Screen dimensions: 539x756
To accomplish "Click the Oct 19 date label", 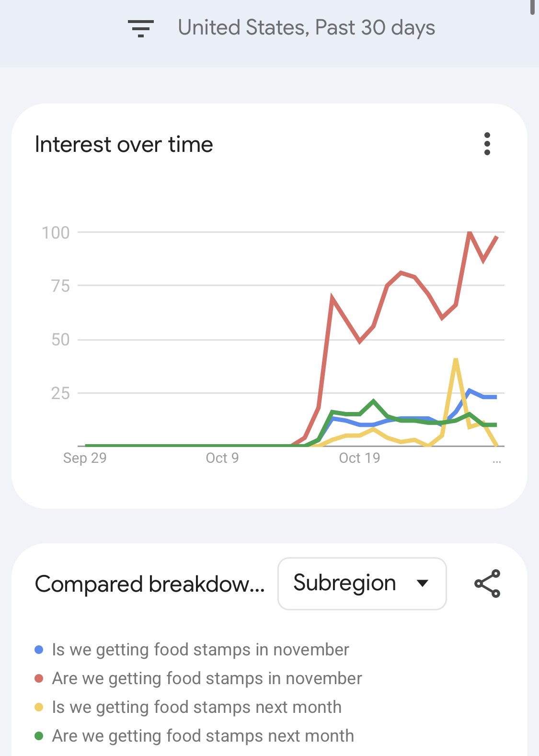I will [359, 458].
